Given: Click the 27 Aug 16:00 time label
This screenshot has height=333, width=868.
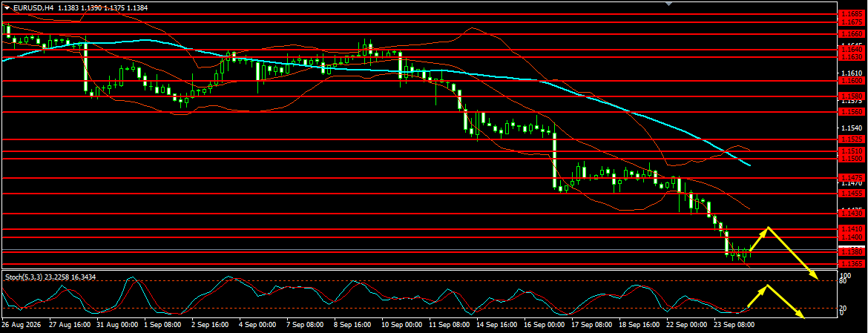Looking at the screenshot, I should click(x=68, y=326).
